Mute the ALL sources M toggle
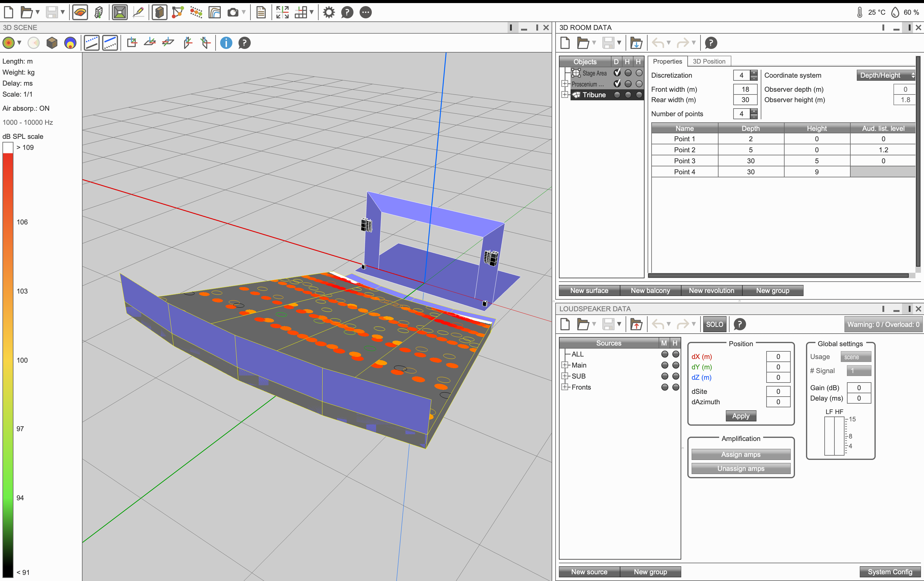Screen dimensions: 924x581 [665, 354]
